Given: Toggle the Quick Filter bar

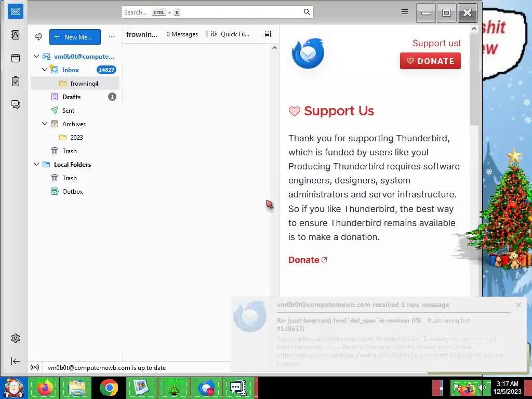Looking at the screenshot, I should (x=230, y=34).
